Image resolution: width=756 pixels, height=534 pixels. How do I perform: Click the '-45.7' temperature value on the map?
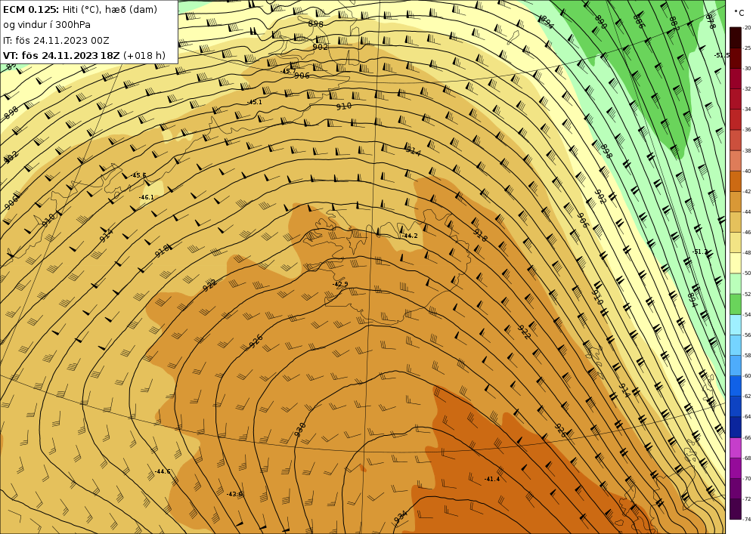(x=288, y=71)
